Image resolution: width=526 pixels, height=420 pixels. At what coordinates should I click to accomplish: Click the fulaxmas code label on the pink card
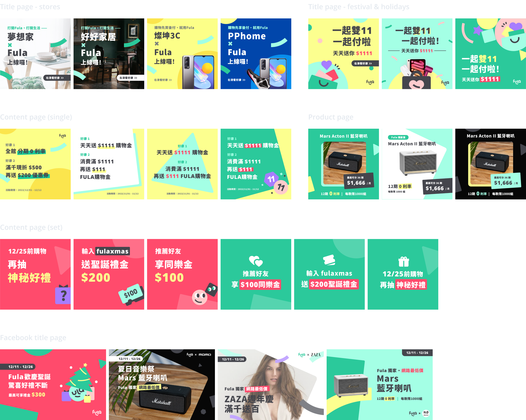[112, 251]
